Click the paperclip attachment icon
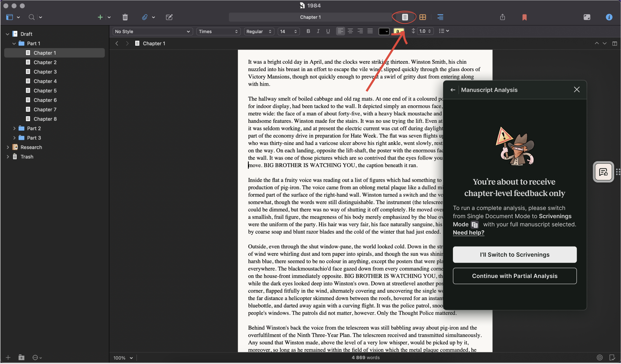Viewport: 621px width, 364px height. (145, 17)
